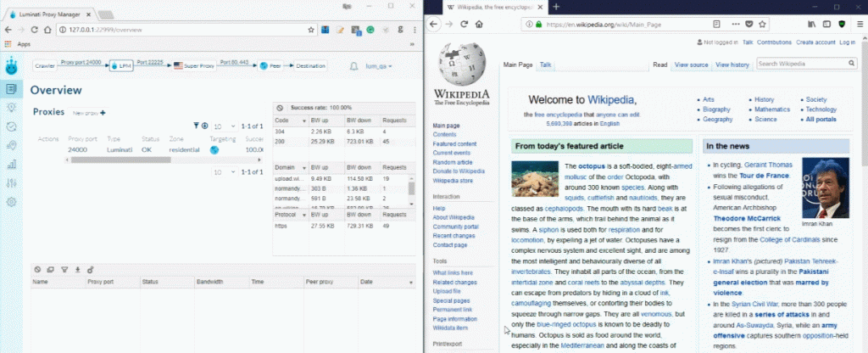The image size is (868, 353).
Task: Switch to the Wikipedia Talk tab
Action: [546, 64]
